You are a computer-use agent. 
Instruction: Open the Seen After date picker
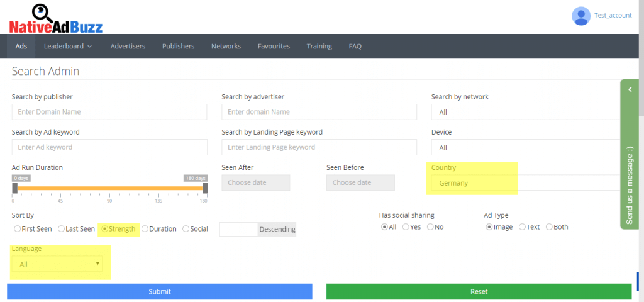tap(256, 182)
